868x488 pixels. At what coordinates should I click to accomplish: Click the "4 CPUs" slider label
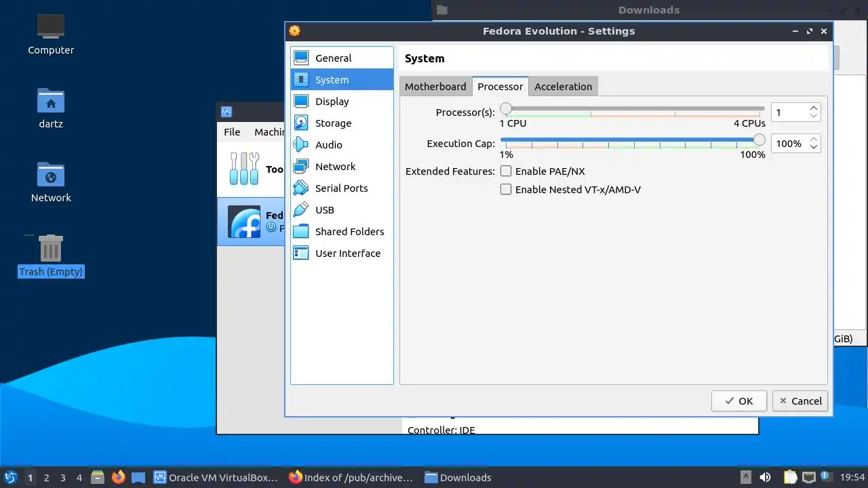pos(749,123)
